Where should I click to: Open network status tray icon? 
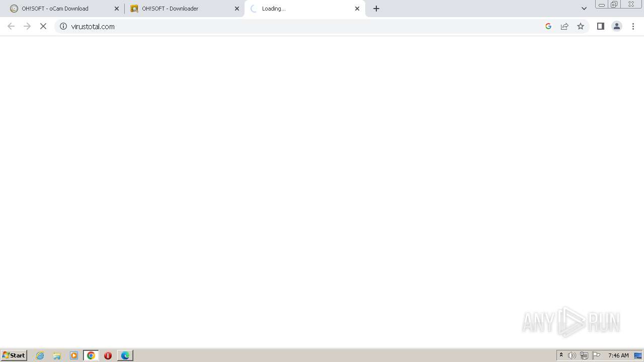coord(584,355)
